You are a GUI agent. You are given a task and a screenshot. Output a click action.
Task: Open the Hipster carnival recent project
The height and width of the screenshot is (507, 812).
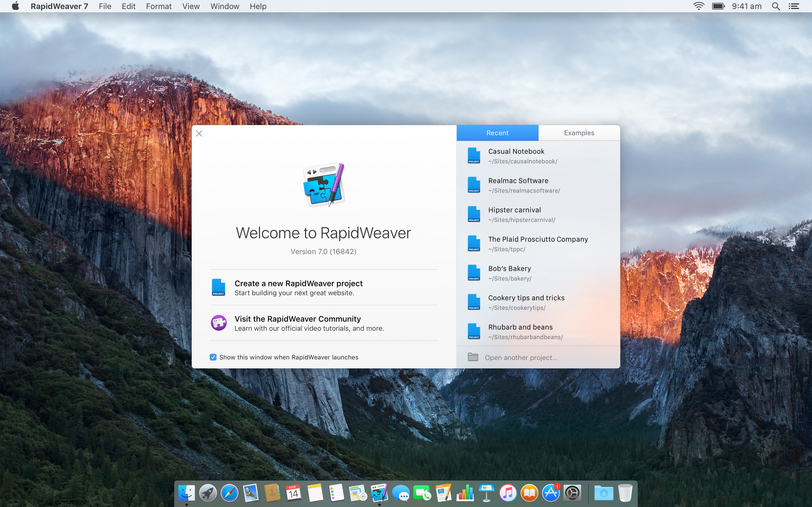coord(514,210)
